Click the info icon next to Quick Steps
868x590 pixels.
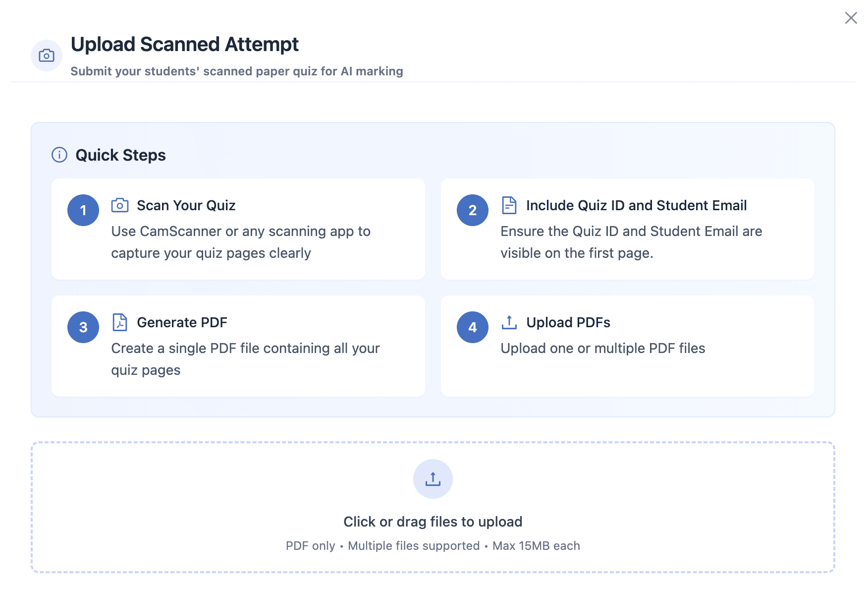(59, 155)
